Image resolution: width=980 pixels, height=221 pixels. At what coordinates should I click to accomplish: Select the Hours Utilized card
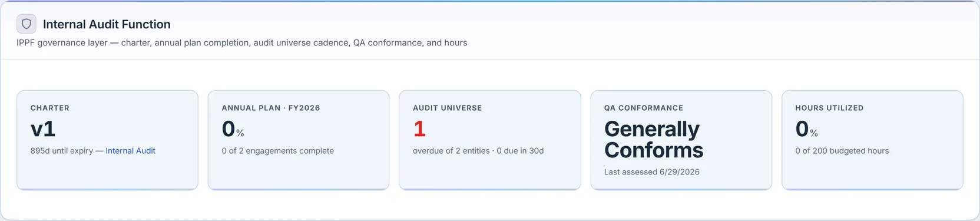click(x=872, y=140)
